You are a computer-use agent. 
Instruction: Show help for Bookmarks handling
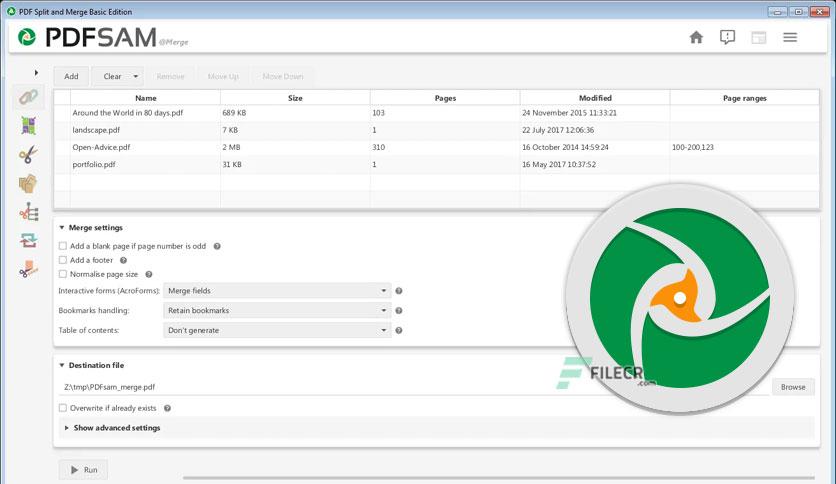tap(398, 310)
